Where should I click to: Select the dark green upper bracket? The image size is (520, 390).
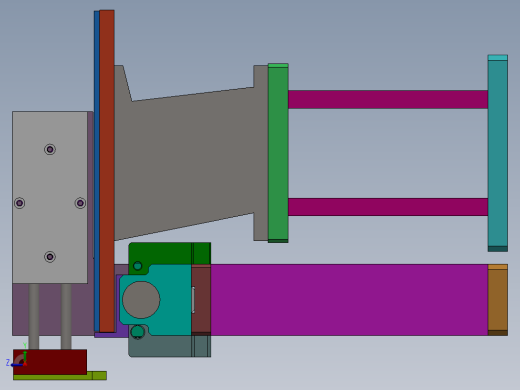tap(169, 254)
